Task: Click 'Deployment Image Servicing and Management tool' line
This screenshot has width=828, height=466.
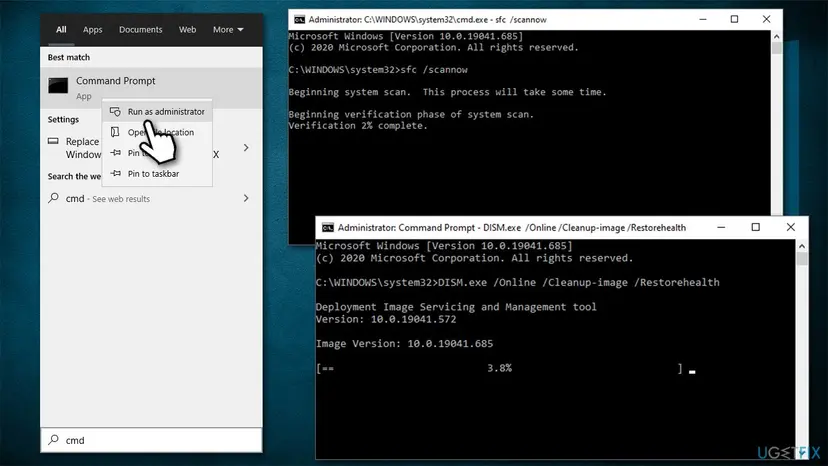Action: (456, 307)
